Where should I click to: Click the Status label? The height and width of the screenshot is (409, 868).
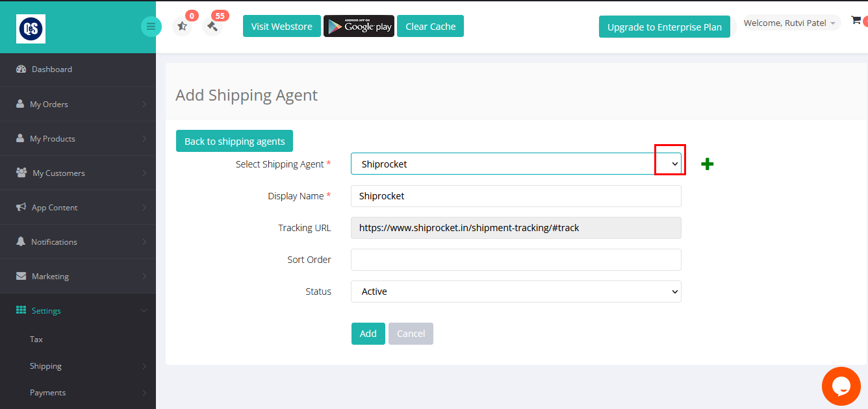318,291
